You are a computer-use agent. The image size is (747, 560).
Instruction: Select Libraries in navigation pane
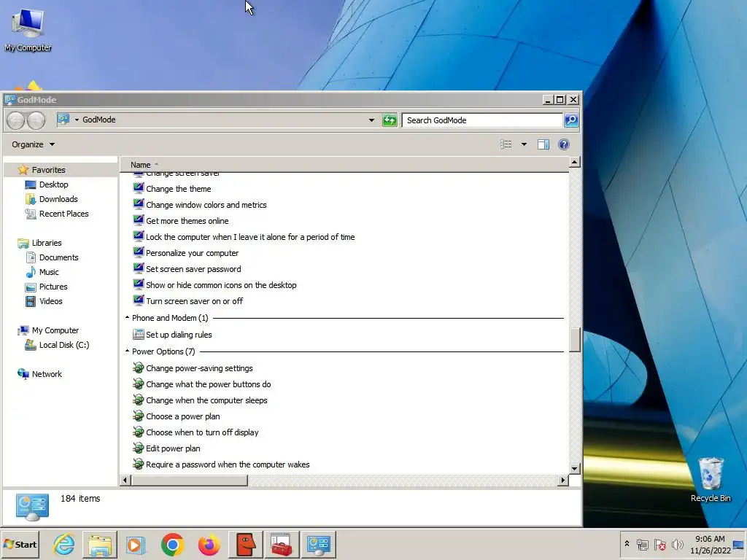(46, 243)
